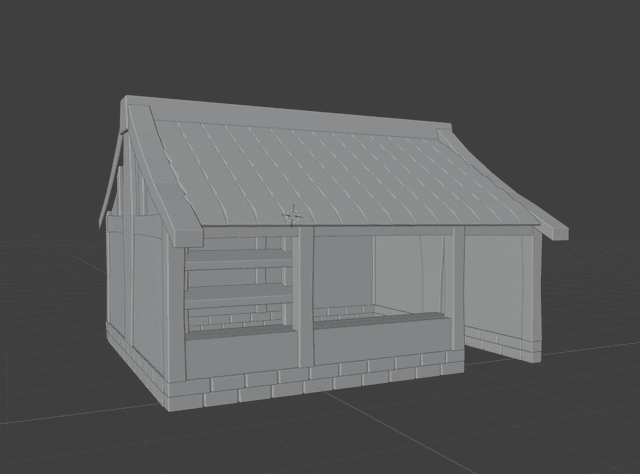
Task: Select the left side wall panel
Action: coord(147,290)
